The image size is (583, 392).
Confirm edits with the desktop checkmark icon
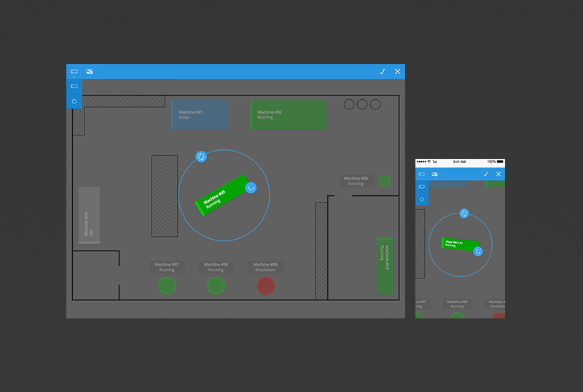[382, 71]
